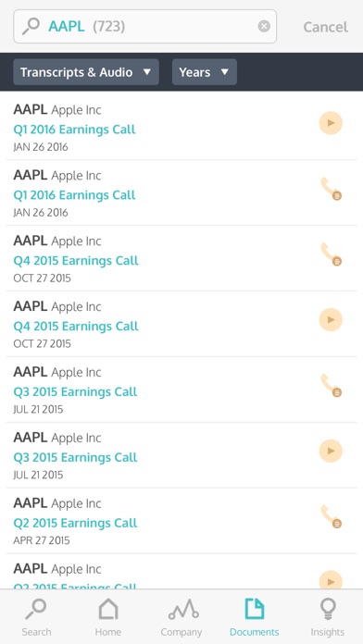This screenshot has width=363, height=644.
Task: Click the AAPL search input field
Action: [144, 26]
